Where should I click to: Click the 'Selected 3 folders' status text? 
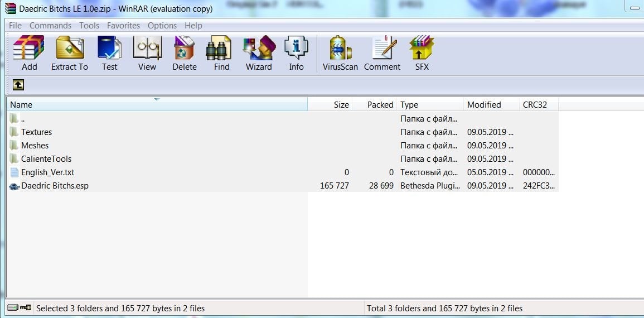tap(120, 308)
